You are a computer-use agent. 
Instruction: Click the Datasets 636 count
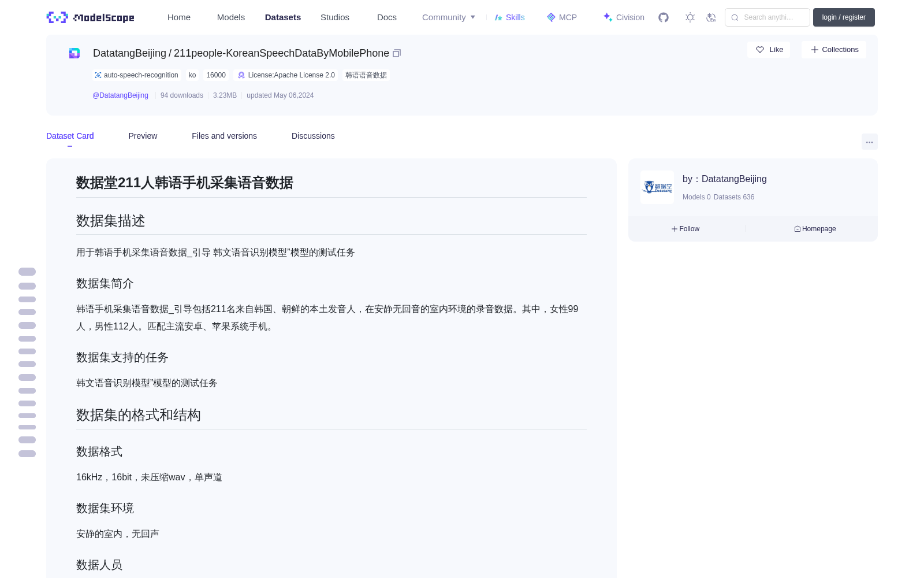point(734,197)
